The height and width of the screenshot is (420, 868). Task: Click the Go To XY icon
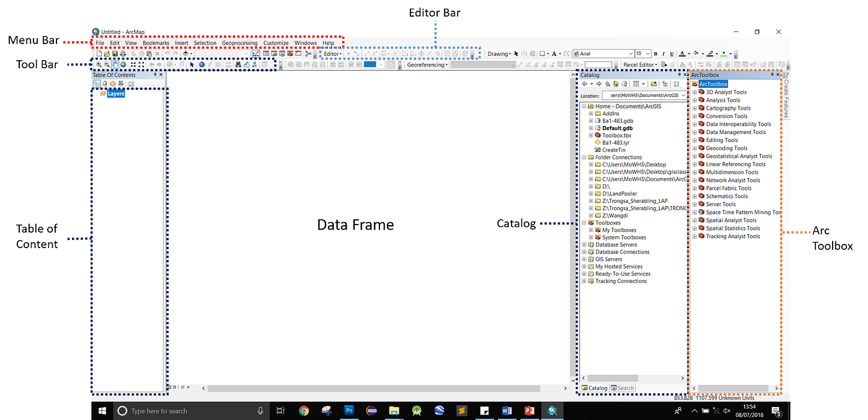[254, 65]
